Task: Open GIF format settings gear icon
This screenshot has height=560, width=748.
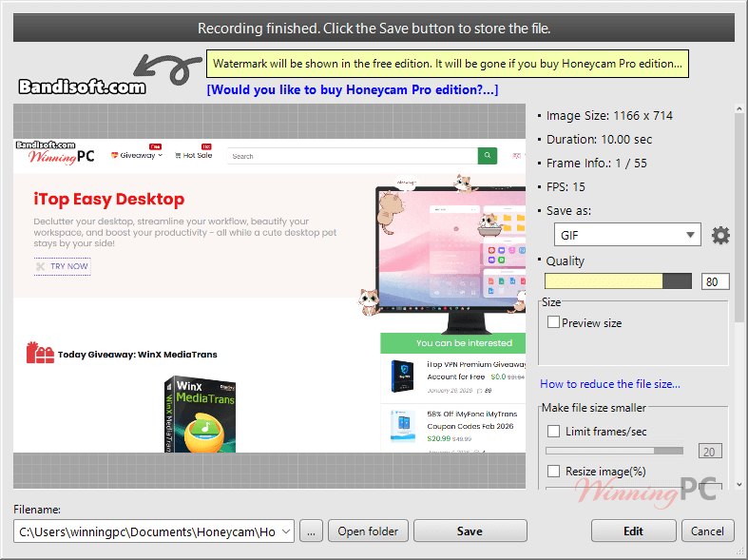Action: point(720,235)
